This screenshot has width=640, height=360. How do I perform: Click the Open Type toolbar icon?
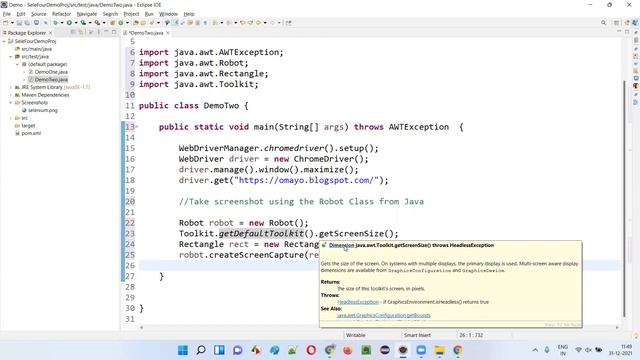tap(136, 23)
